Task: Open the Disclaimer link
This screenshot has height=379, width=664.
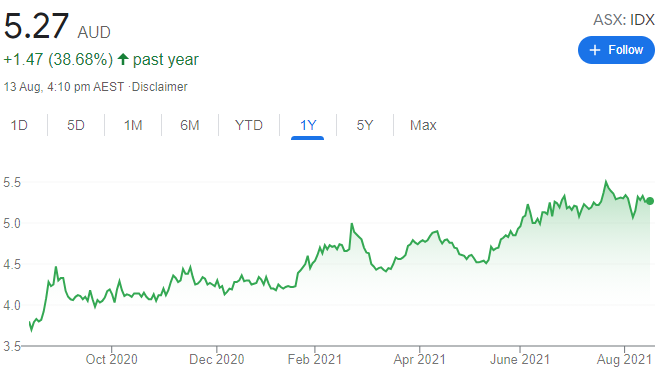Action: tap(160, 87)
